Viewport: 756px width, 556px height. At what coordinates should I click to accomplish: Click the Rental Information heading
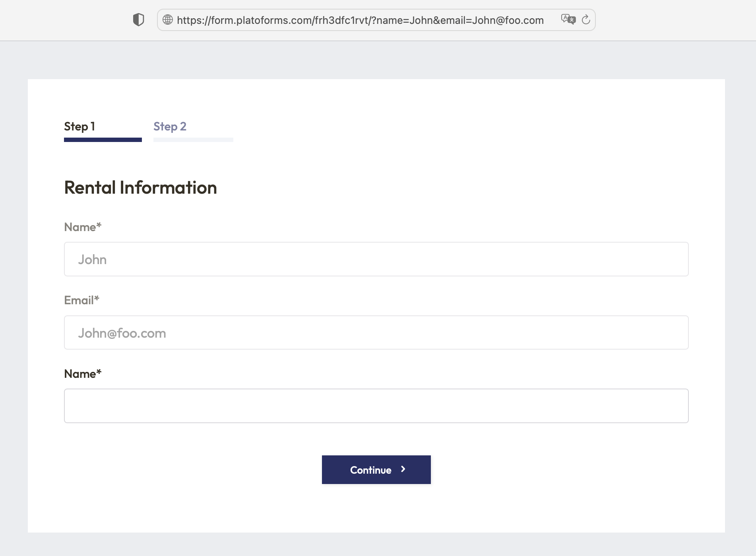pyautogui.click(x=140, y=188)
